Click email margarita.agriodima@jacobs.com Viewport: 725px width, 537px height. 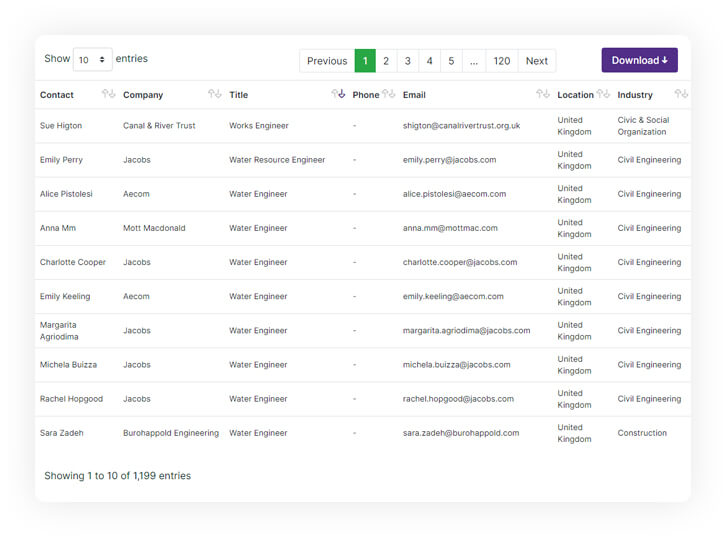click(467, 330)
